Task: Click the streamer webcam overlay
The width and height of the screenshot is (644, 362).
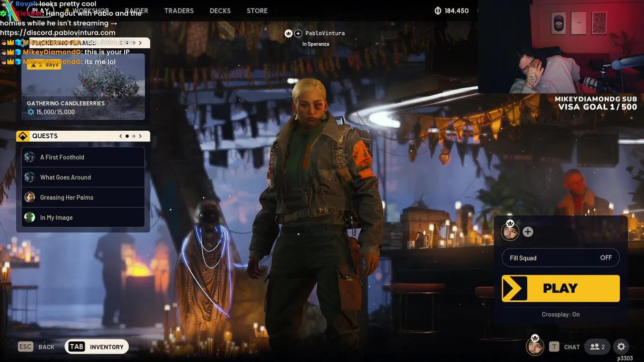Action: tap(561, 46)
